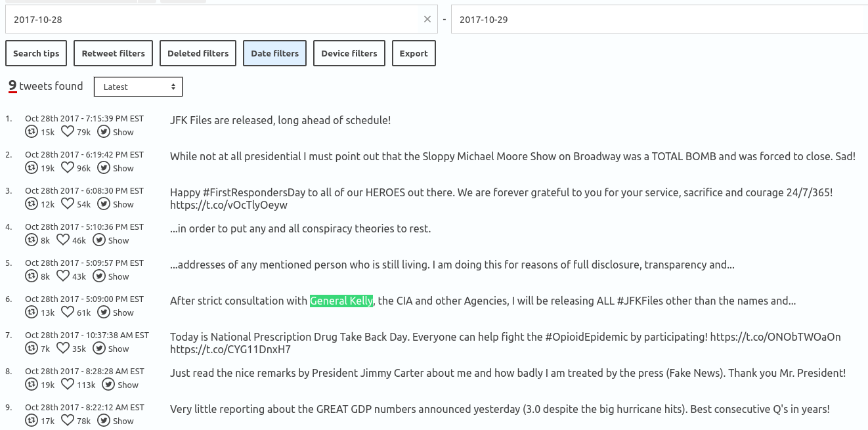The height and width of the screenshot is (430, 868).
Task: Click retweet icon on 5:09:57 PM tweet
Action: pos(31,276)
